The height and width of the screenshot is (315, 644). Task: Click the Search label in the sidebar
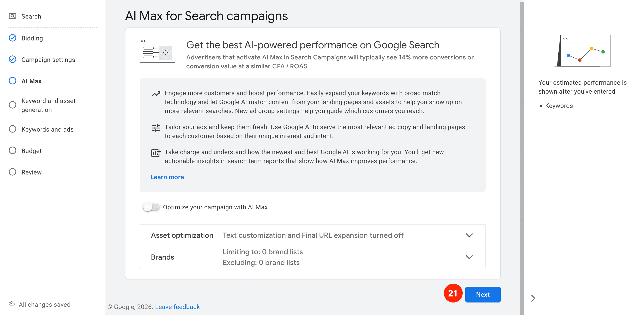pos(31,16)
